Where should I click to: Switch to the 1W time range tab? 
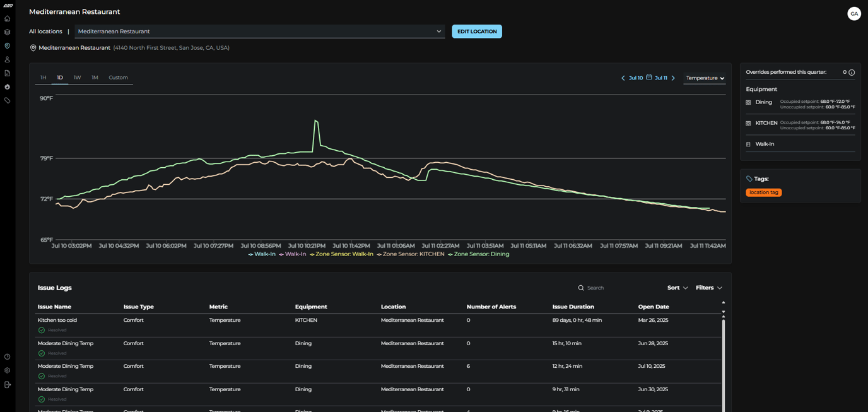click(x=77, y=78)
